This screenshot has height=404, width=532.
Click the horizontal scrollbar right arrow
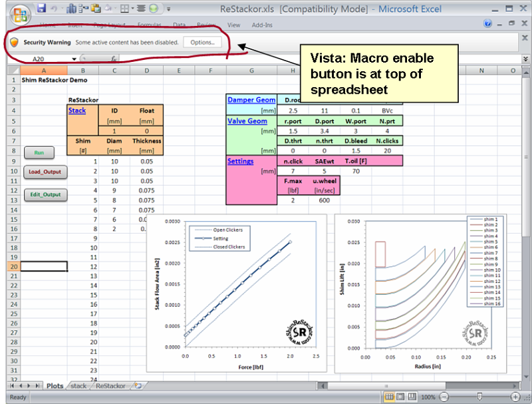515,386
